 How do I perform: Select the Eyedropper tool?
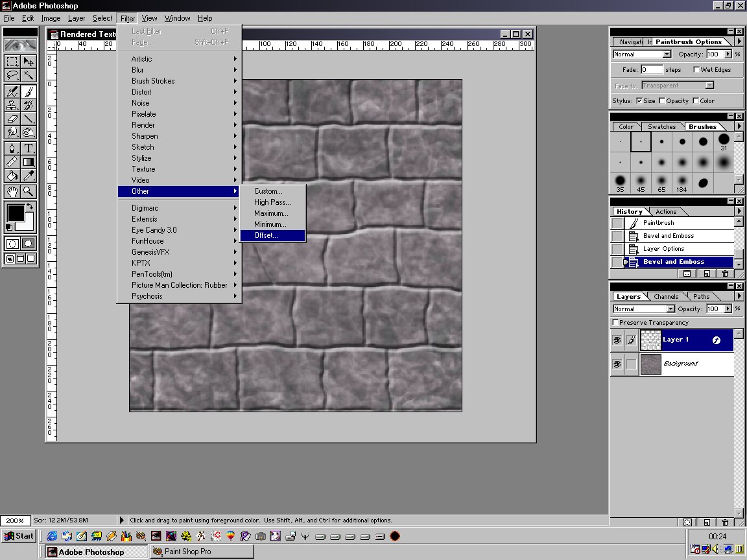[29, 176]
